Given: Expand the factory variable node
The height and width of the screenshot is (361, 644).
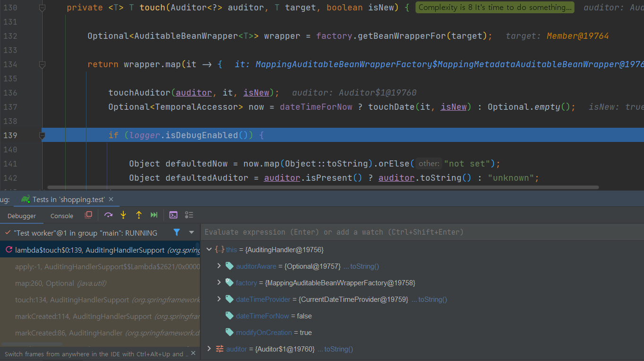Looking at the screenshot, I should pos(219,282).
